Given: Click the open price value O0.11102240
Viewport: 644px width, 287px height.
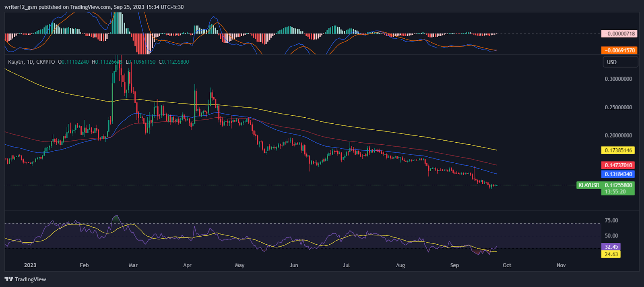Looking at the screenshot, I should 73,62.
